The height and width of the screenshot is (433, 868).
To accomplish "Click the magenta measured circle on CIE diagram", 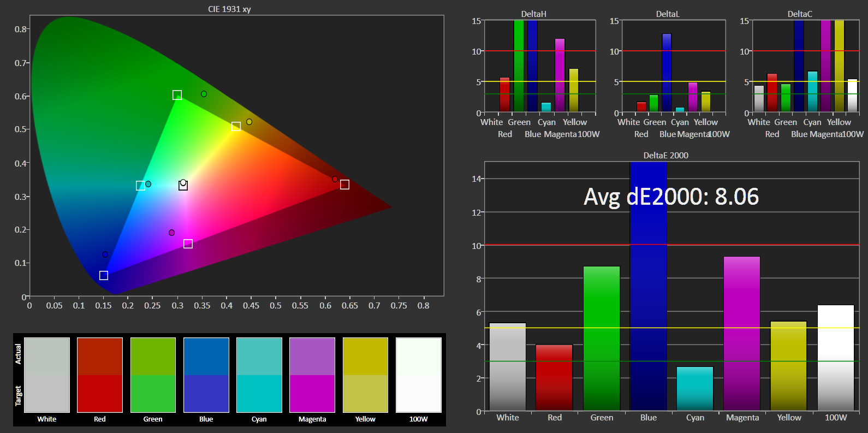I will (171, 233).
